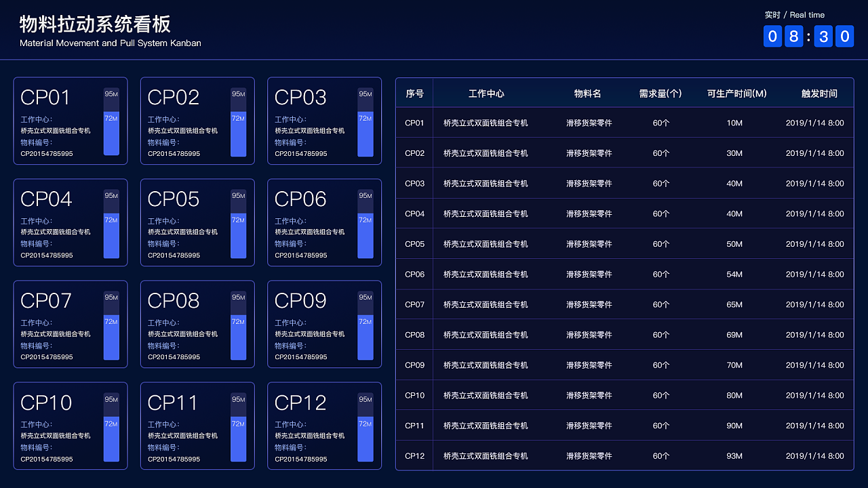Screen dimensions: 868x488
Task: Click the 可生产时间(M) column header
Action: (736, 94)
